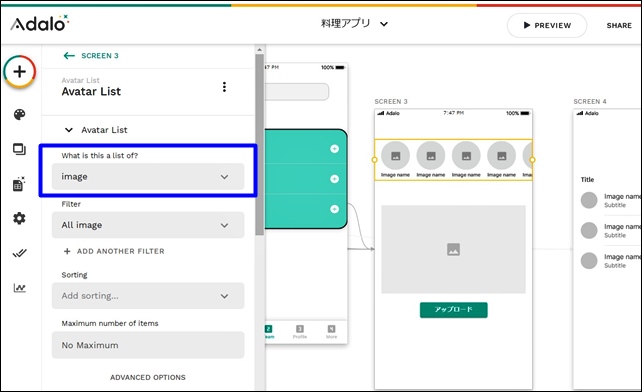Open the settings gear icon
The height and width of the screenshot is (392, 642).
tap(19, 218)
